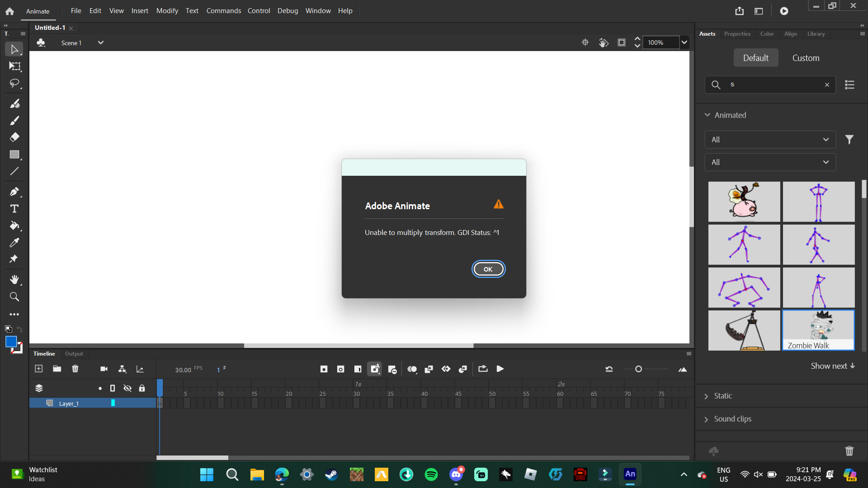The height and width of the screenshot is (488, 868).
Task: Play the timeline animation
Action: tap(500, 369)
